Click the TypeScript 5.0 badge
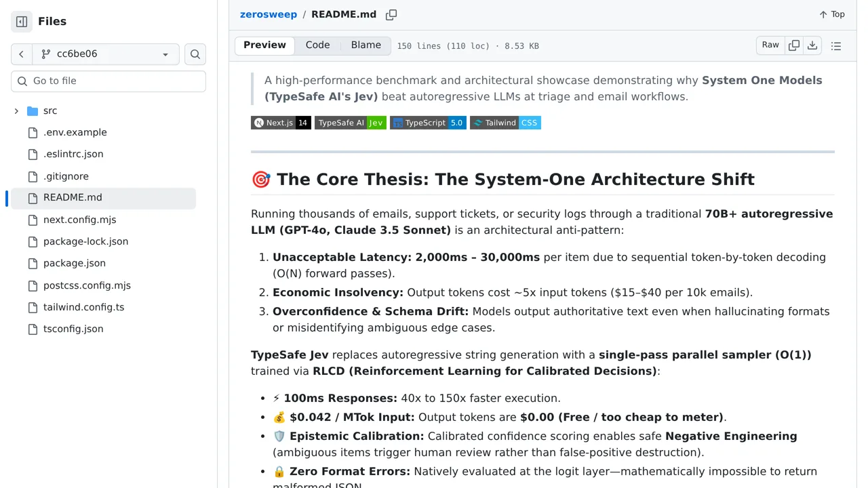Image resolution: width=868 pixels, height=488 pixels. (x=428, y=123)
